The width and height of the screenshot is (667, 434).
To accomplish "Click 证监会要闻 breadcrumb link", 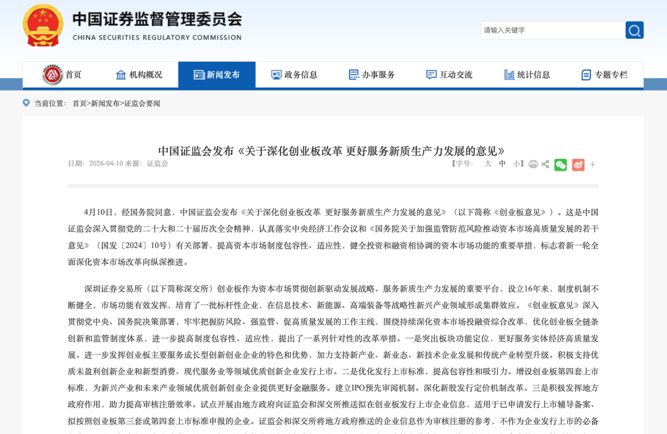I will [142, 103].
